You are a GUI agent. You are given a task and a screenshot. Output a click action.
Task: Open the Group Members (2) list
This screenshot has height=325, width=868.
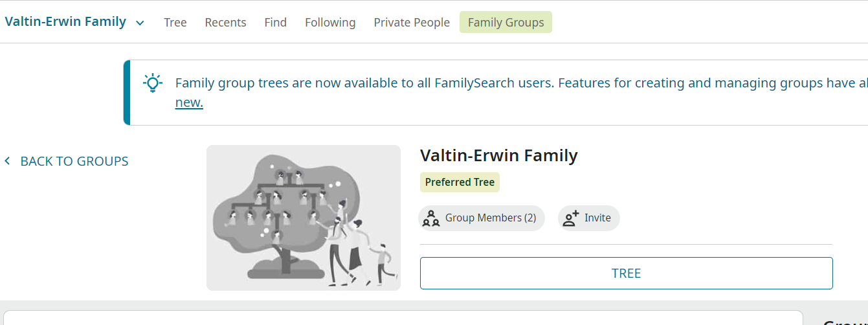tap(490, 218)
